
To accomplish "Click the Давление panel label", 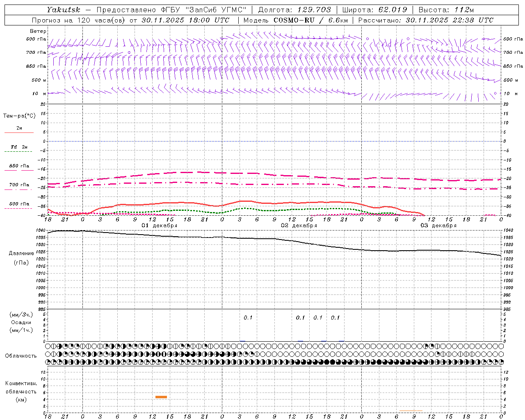I will pyautogui.click(x=21, y=253).
